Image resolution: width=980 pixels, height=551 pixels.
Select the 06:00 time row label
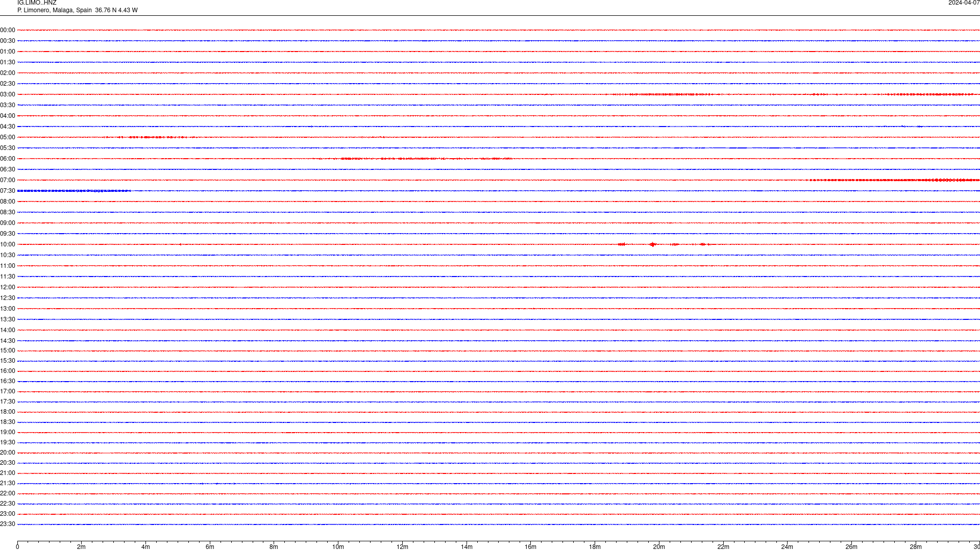(x=8, y=159)
